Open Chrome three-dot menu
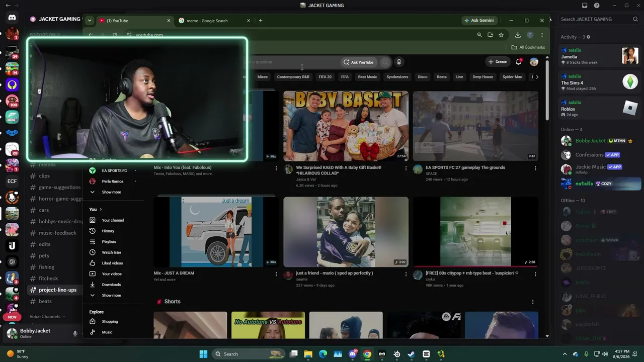This screenshot has height=362, width=644. point(542,35)
